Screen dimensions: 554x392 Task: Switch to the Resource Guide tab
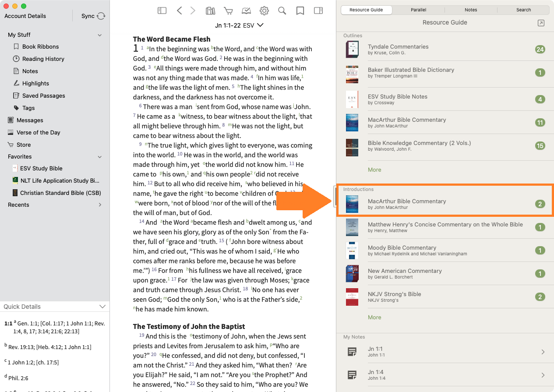(367, 10)
